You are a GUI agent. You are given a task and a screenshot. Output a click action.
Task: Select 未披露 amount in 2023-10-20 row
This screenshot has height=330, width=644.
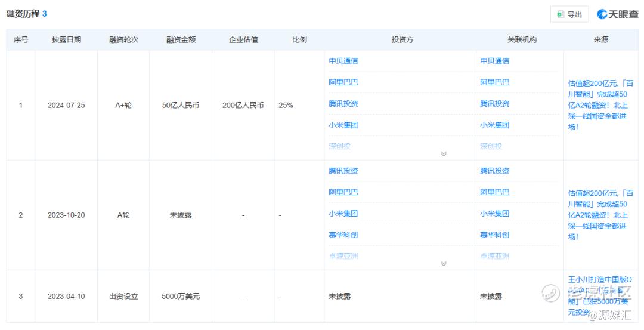click(181, 215)
